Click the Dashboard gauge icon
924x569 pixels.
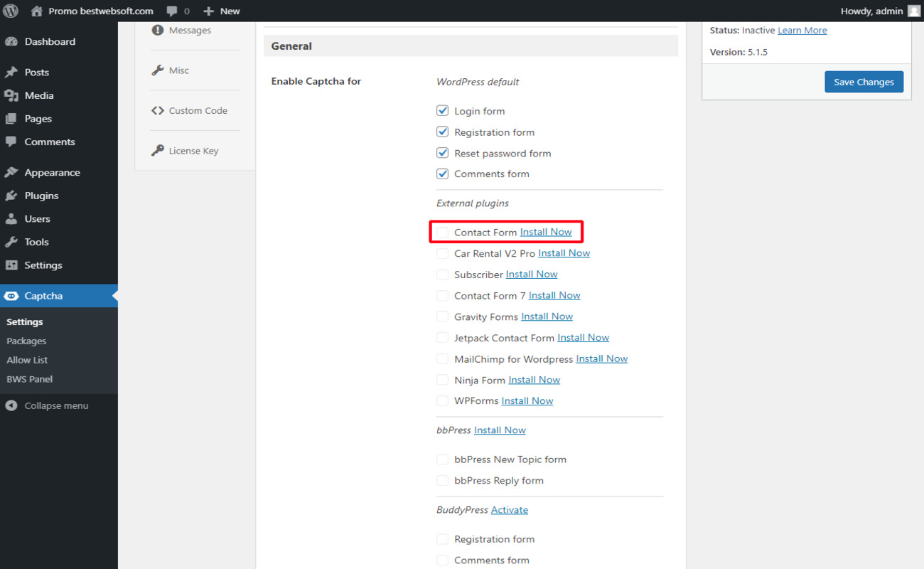point(11,42)
